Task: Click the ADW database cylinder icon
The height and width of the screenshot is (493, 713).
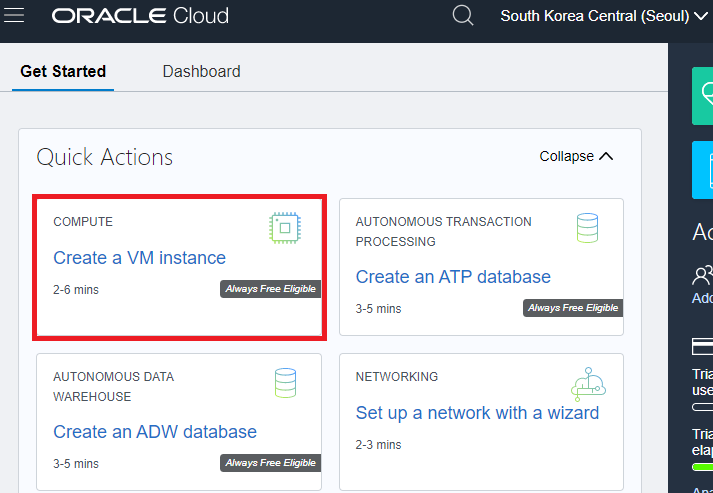Action: (x=285, y=383)
